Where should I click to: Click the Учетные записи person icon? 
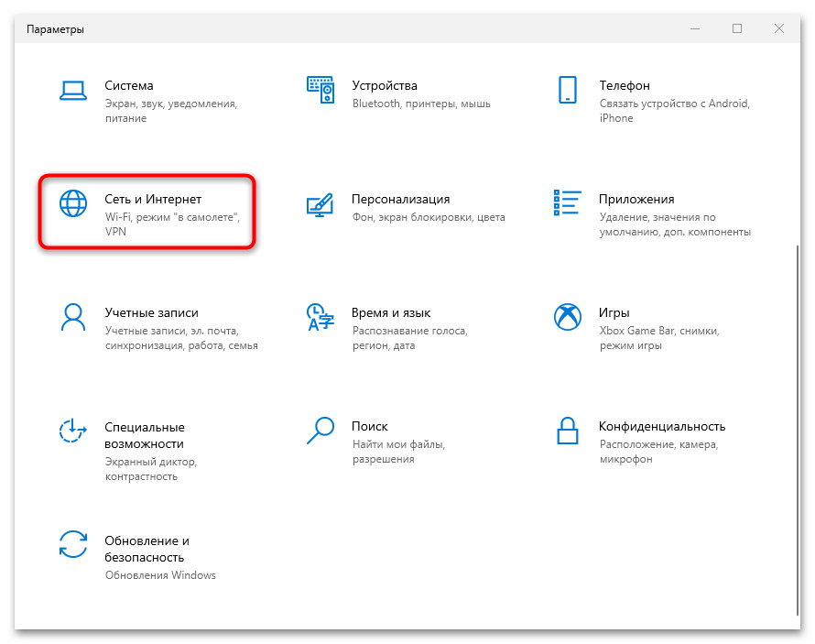(73, 317)
